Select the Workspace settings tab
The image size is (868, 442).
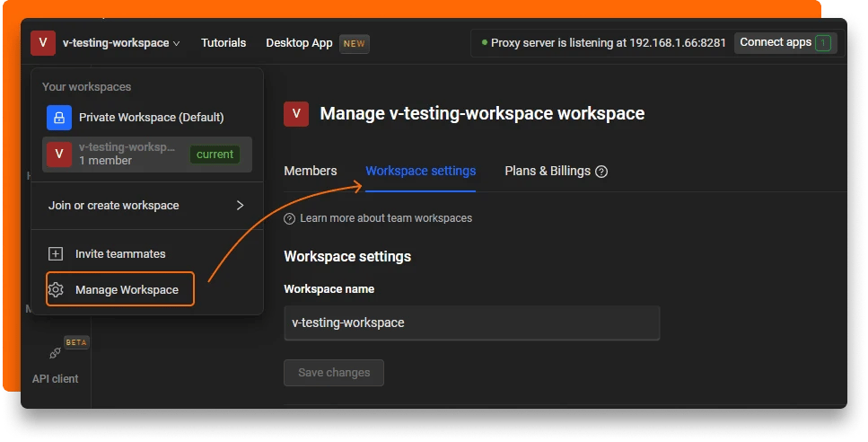coord(420,171)
